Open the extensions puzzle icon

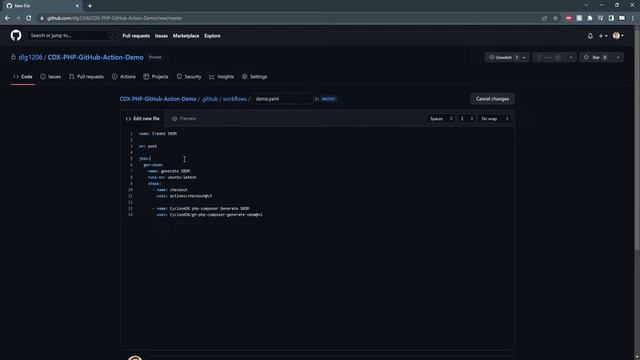[590, 18]
